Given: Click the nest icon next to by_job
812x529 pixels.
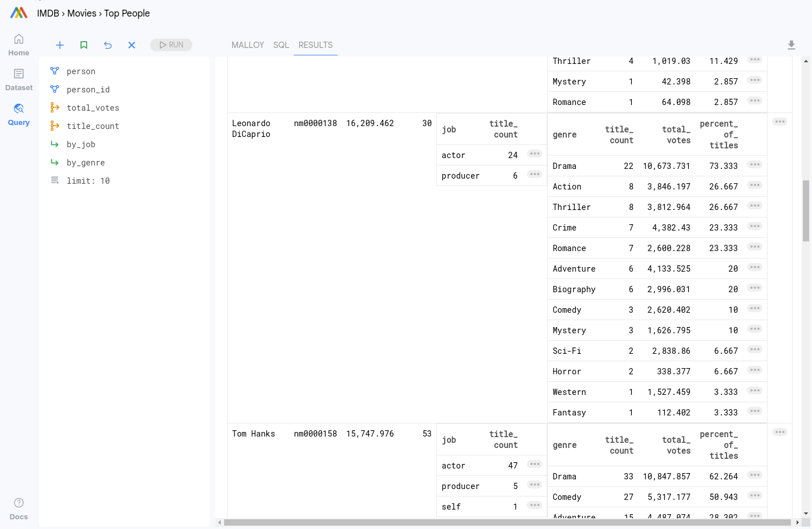Looking at the screenshot, I should 55,144.
